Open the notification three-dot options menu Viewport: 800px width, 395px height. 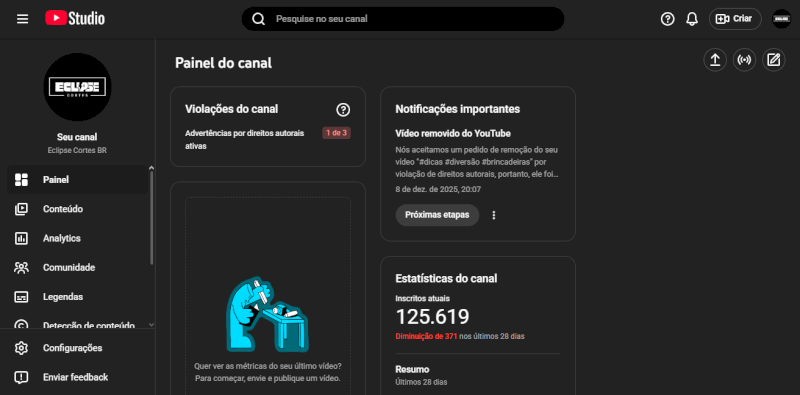coord(493,215)
